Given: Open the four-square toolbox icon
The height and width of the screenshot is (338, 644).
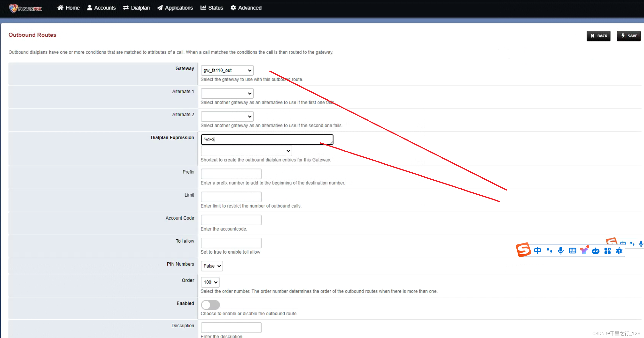Looking at the screenshot, I should coord(607,251).
